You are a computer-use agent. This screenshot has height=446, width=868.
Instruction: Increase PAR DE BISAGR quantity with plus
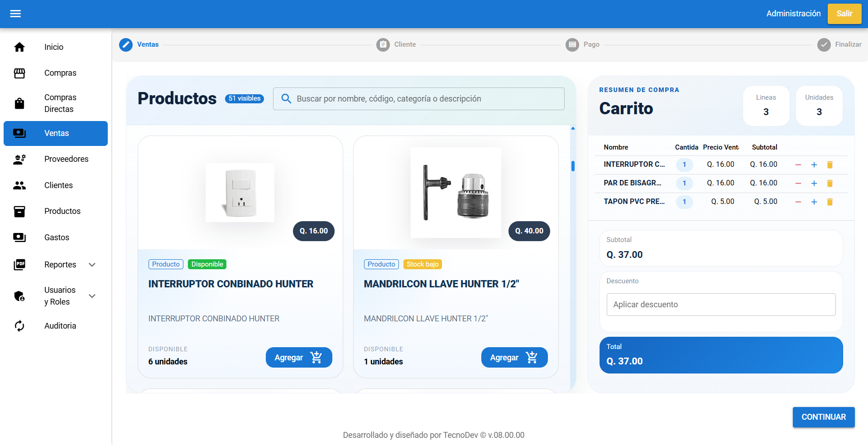[814, 183]
